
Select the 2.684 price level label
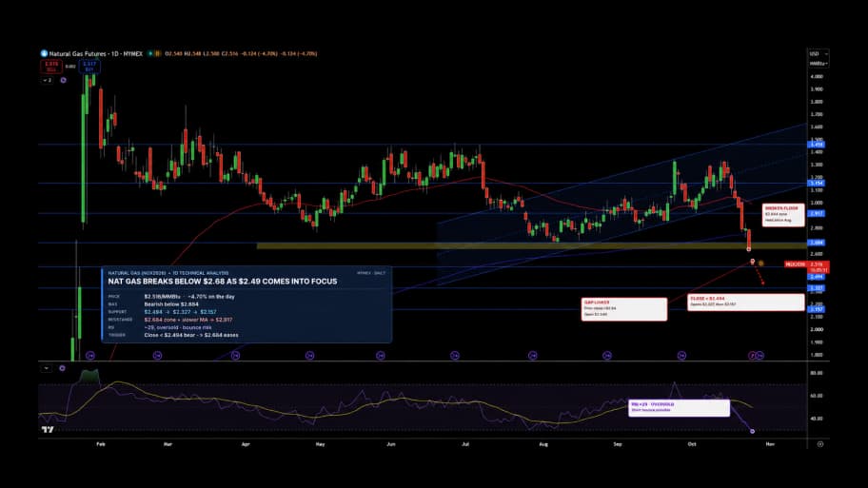click(817, 243)
